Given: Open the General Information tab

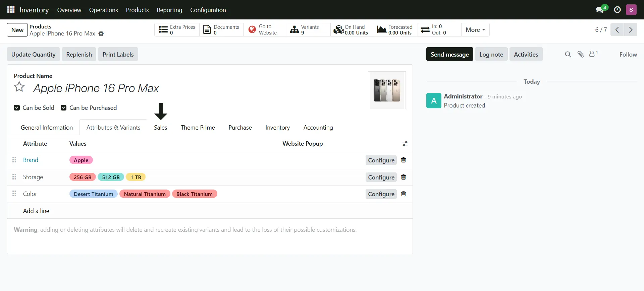Looking at the screenshot, I should tap(47, 128).
